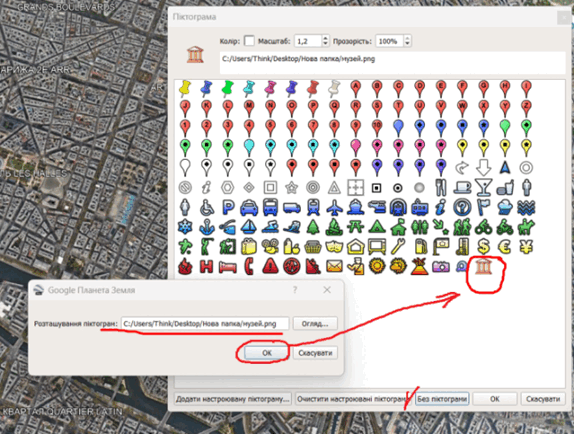This screenshot has width=574, height=434.
Task: Select the red paddle marker numbered 10
Action: click(x=377, y=128)
